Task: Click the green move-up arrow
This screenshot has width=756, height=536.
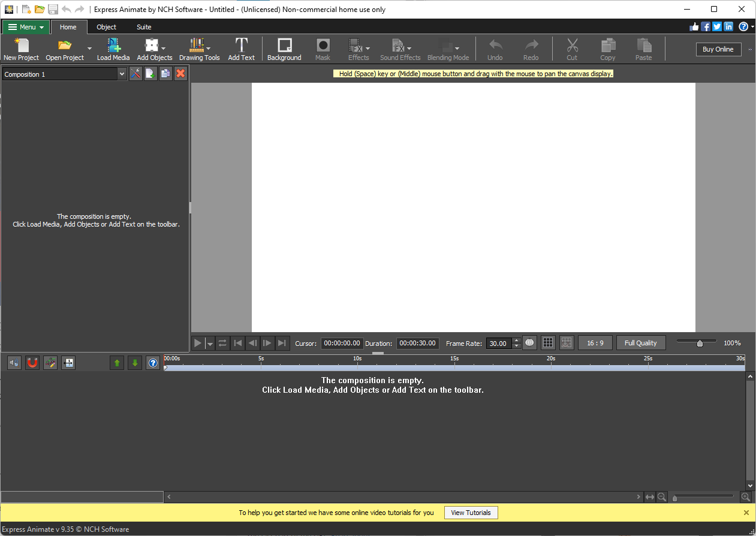Action: click(117, 363)
